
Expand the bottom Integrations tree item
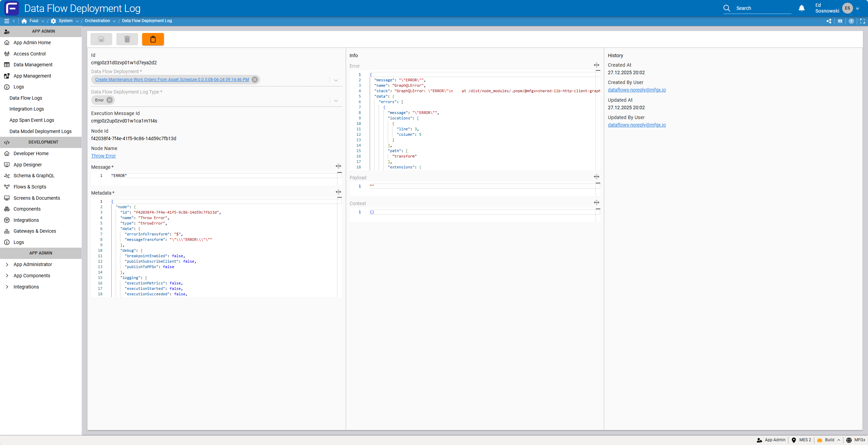(7, 287)
